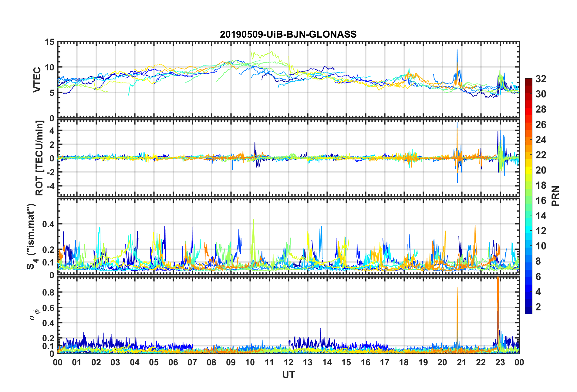
Task: Click inside the VTEC plot panel
Action: [x=288, y=80]
